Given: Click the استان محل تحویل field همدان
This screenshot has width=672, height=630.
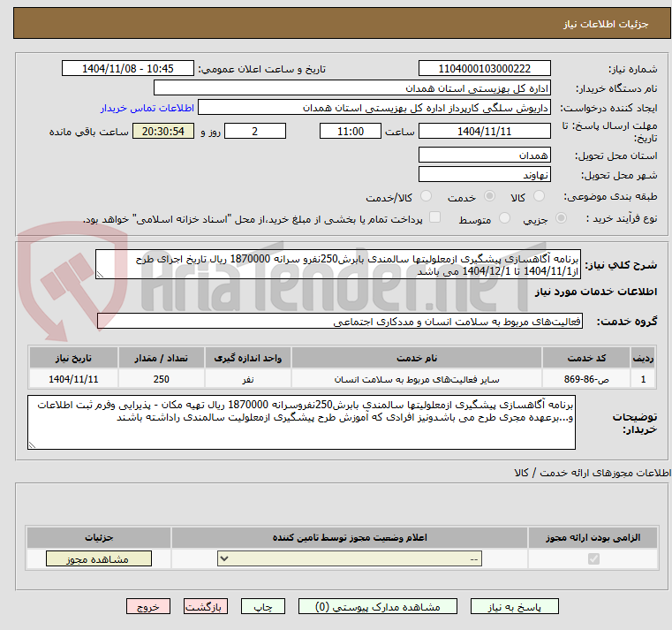Looking at the screenshot, I should click(484, 156).
